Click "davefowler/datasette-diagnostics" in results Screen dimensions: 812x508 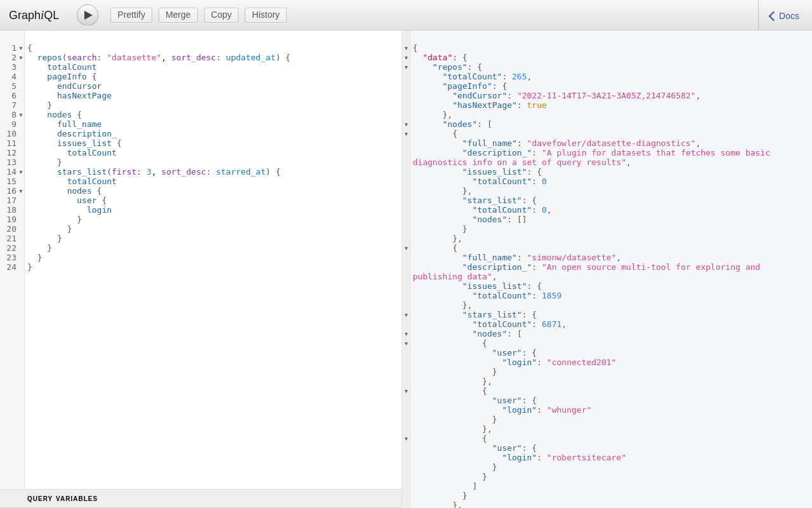[611, 144]
